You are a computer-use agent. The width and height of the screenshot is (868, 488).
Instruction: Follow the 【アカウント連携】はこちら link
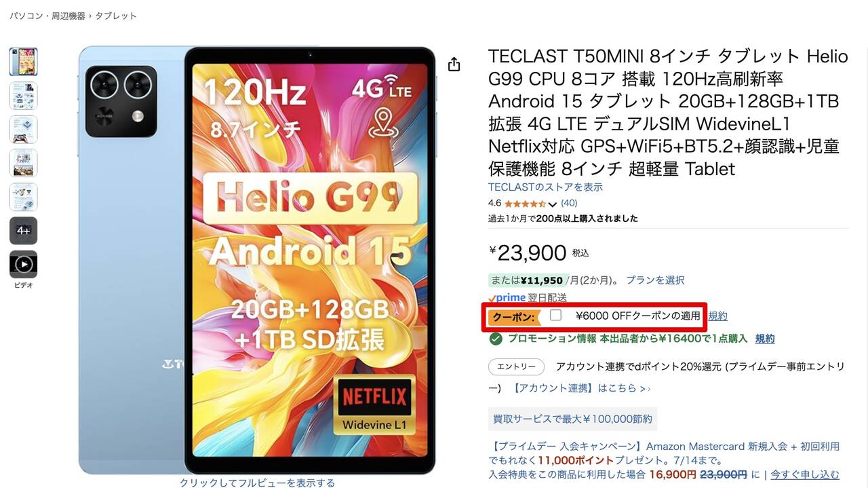tap(580, 388)
